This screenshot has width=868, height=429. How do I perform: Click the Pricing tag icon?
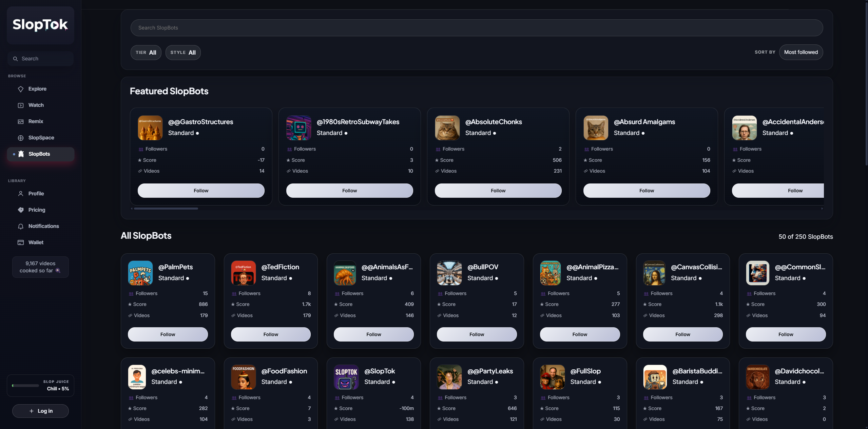pyautogui.click(x=21, y=210)
